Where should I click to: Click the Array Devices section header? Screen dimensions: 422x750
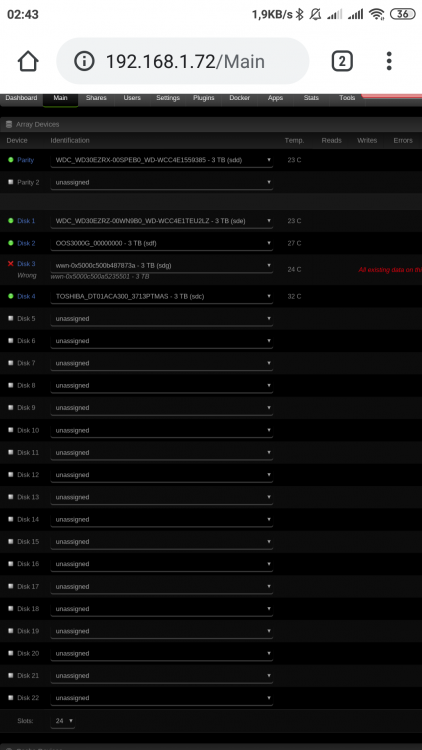click(x=211, y=124)
